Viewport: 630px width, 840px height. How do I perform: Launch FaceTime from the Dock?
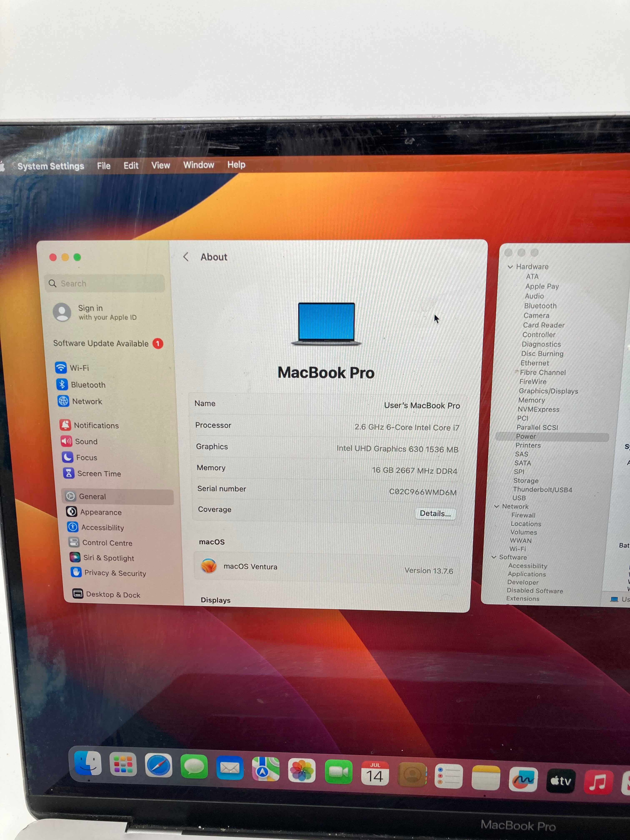(x=338, y=772)
